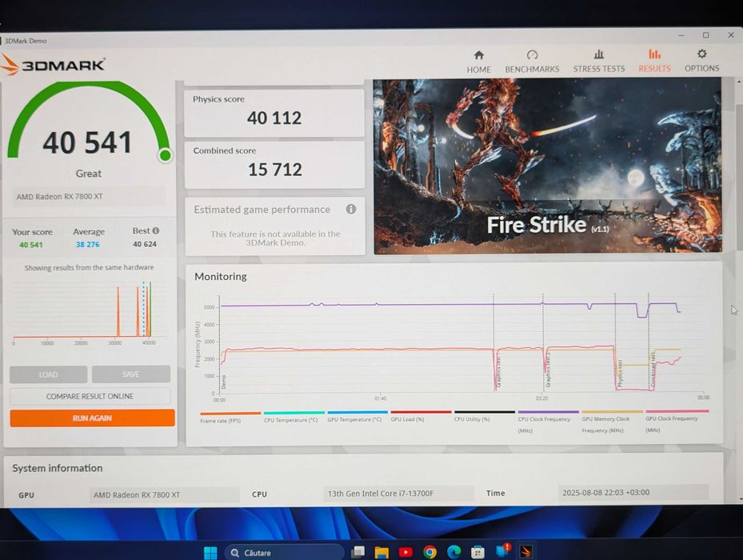The height and width of the screenshot is (560, 743).
Task: Click the Windows search box Căutare
Action: (285, 553)
